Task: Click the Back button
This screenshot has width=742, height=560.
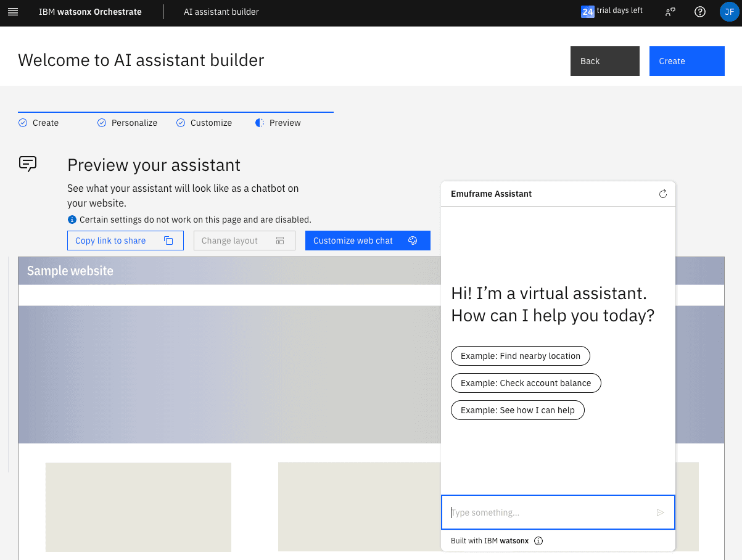Action: click(x=604, y=61)
